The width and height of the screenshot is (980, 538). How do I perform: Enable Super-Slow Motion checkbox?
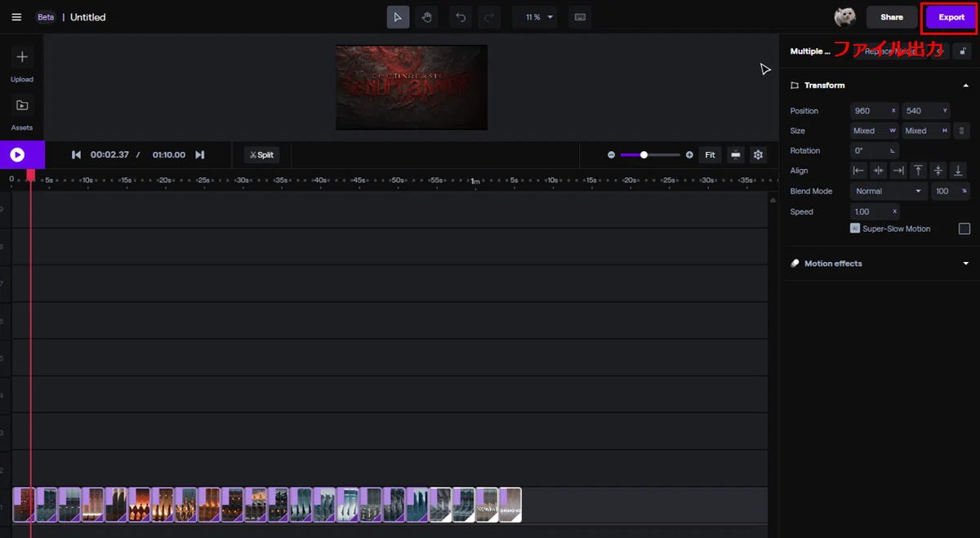point(964,229)
